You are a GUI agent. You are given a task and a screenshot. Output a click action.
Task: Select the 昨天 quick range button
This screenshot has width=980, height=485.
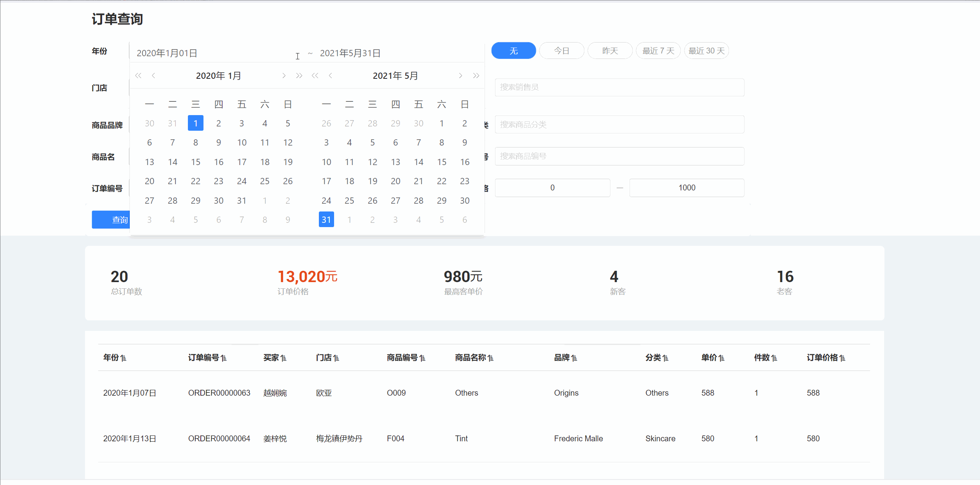(610, 51)
